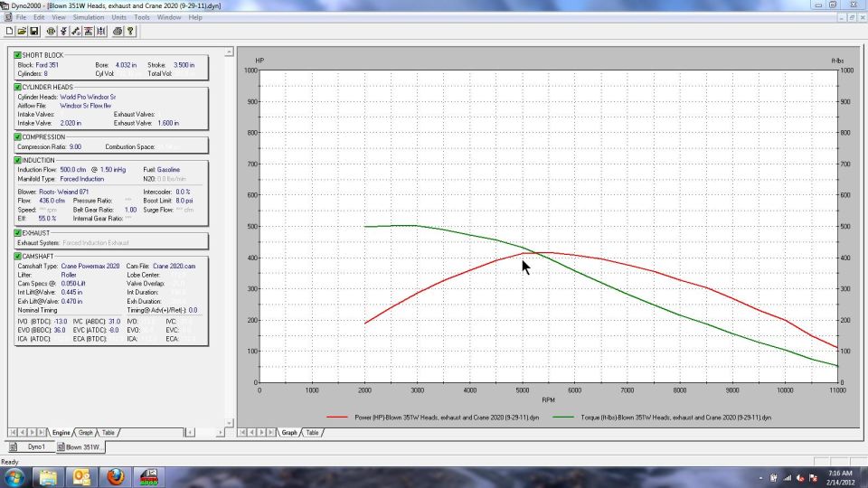868x488 pixels.
Task: Open the Block selection showing Ford 351
Action: (47, 65)
